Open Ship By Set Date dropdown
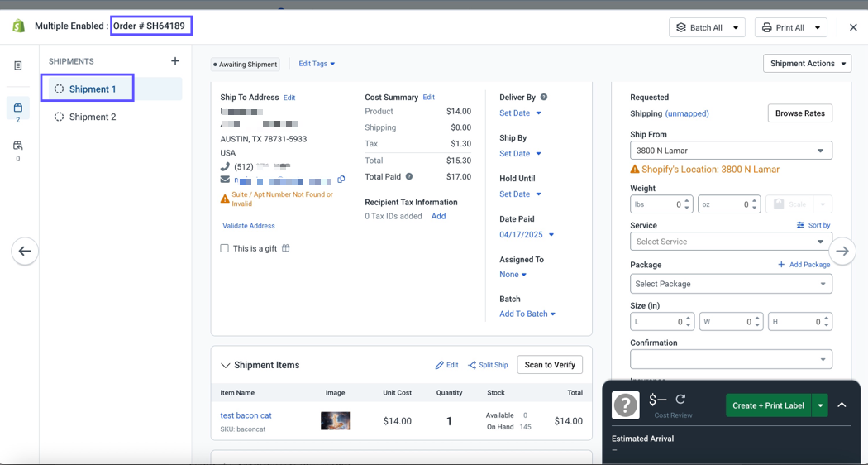This screenshot has height=465, width=868. coord(520,154)
